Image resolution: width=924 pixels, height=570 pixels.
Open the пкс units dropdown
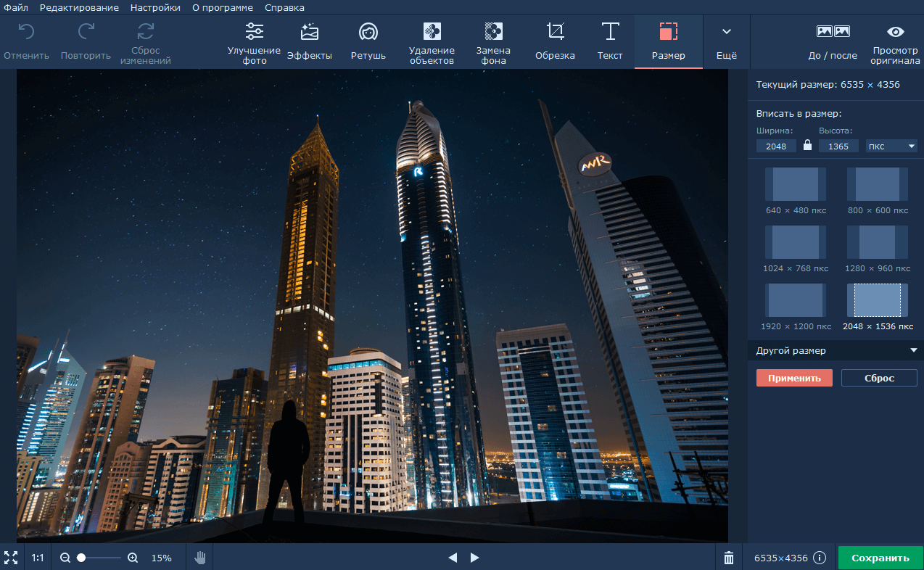pyautogui.click(x=891, y=146)
